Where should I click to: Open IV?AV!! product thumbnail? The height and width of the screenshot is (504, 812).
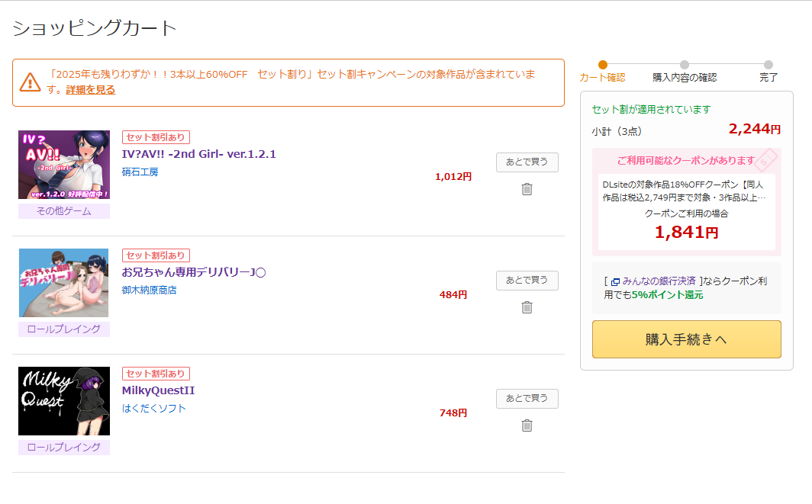pyautogui.click(x=64, y=165)
